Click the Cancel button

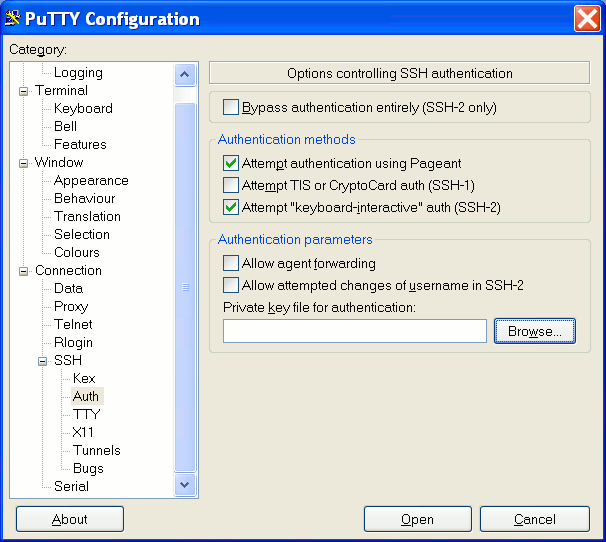tap(535, 519)
